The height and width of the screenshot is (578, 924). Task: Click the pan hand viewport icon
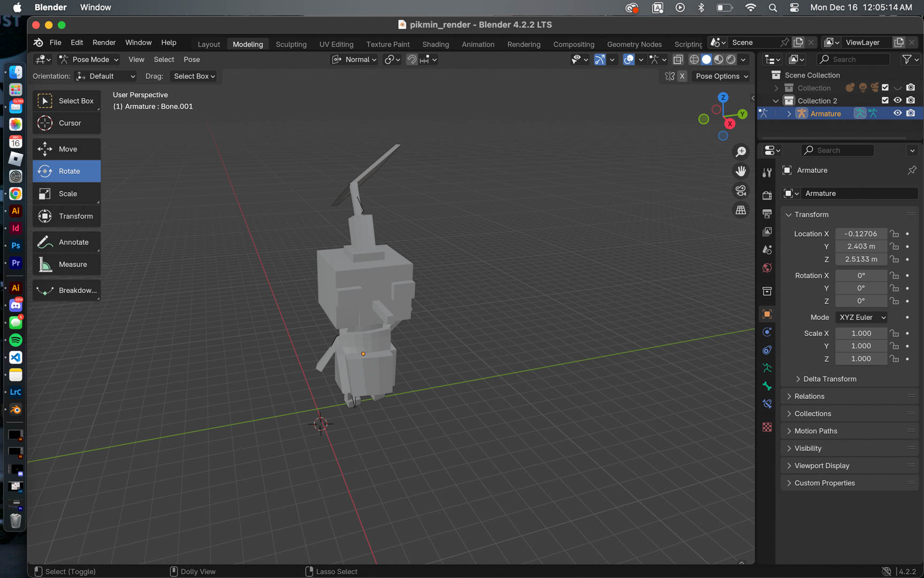(741, 171)
